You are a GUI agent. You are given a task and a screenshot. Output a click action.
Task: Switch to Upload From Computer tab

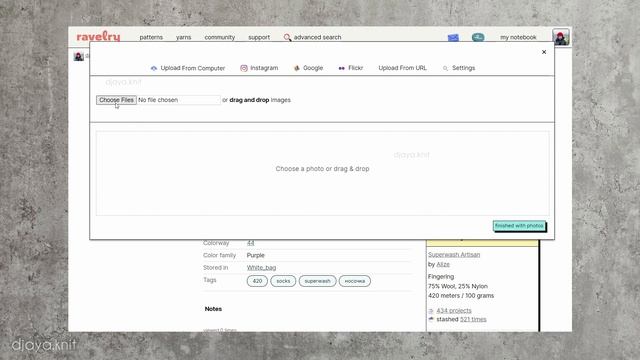coord(188,68)
